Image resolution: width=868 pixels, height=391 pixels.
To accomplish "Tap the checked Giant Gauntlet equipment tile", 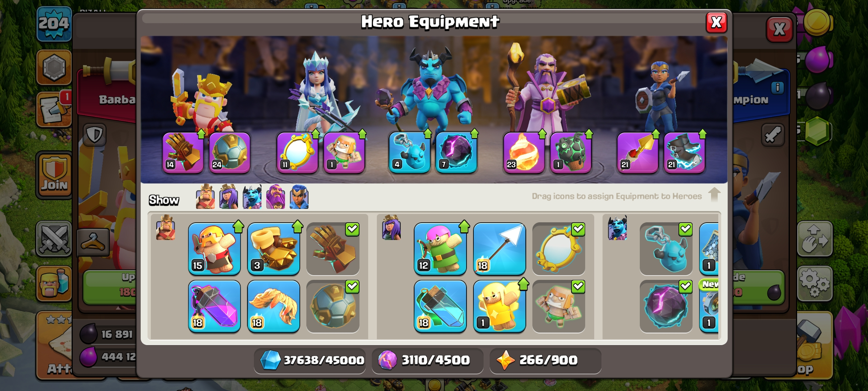I will click(333, 249).
